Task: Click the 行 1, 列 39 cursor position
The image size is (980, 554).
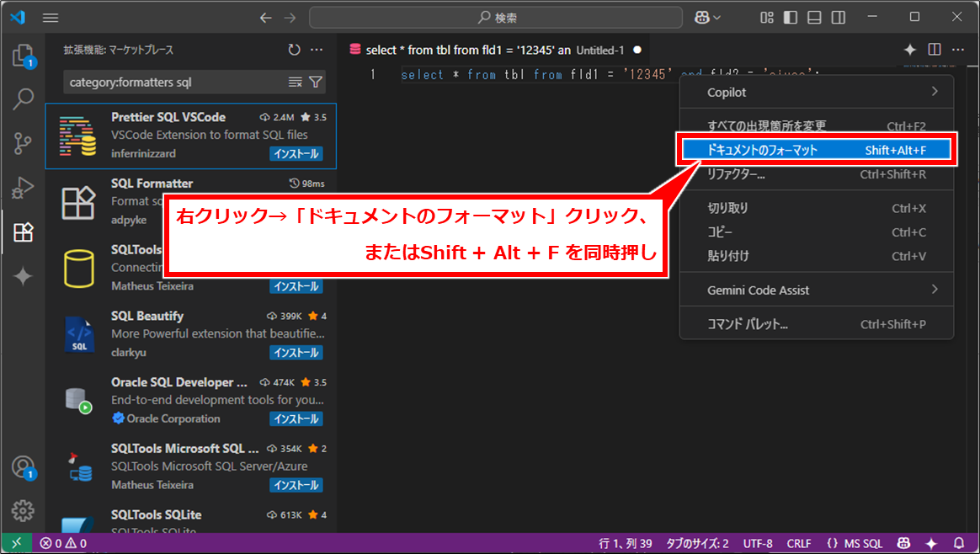Action: pos(625,543)
